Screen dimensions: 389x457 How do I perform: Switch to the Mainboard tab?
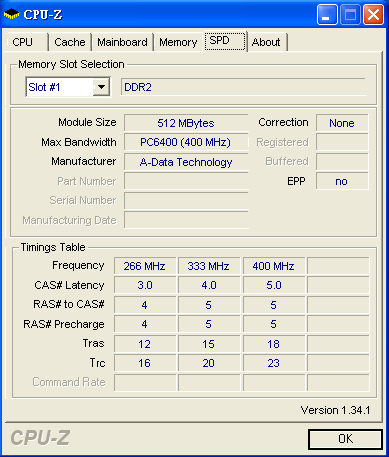tap(122, 42)
